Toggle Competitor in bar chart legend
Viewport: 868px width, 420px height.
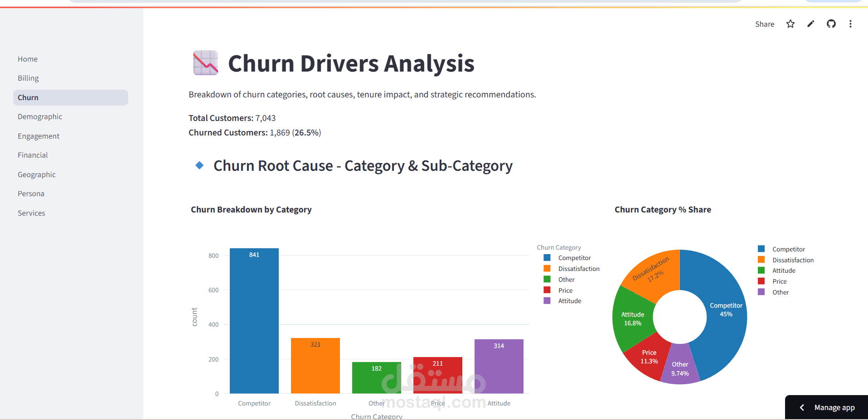pos(568,258)
